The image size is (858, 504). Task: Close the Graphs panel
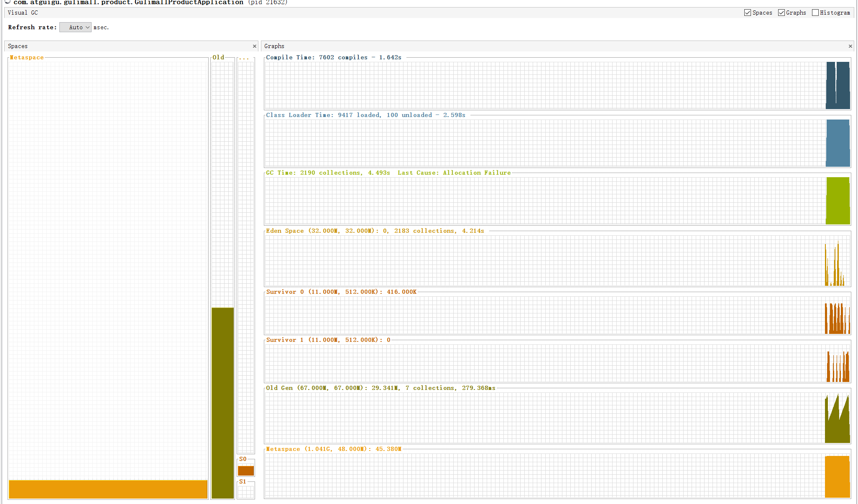850,46
